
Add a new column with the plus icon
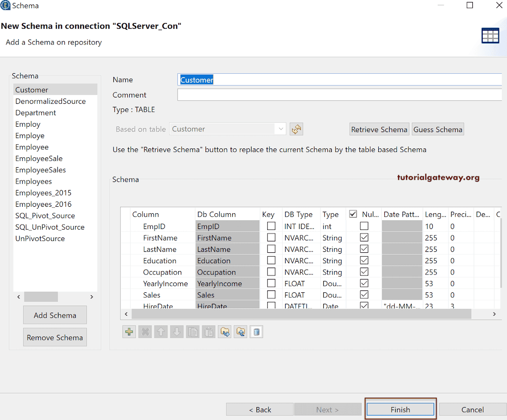129,331
